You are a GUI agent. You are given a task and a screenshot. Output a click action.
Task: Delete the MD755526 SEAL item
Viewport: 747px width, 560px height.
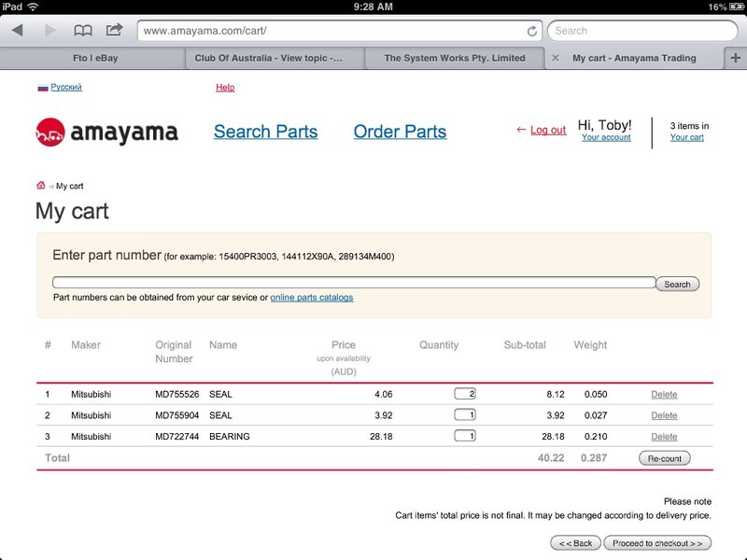(664, 394)
